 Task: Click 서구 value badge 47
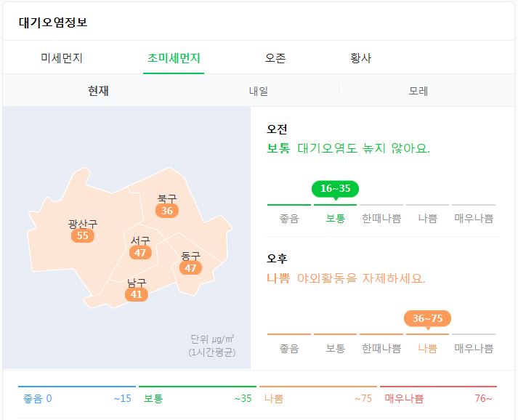pyautogui.click(x=140, y=253)
